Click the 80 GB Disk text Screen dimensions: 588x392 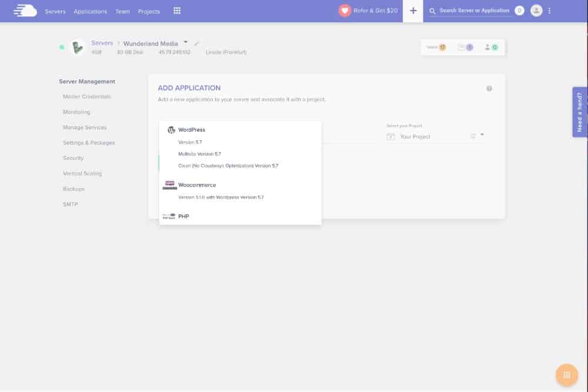click(130, 52)
